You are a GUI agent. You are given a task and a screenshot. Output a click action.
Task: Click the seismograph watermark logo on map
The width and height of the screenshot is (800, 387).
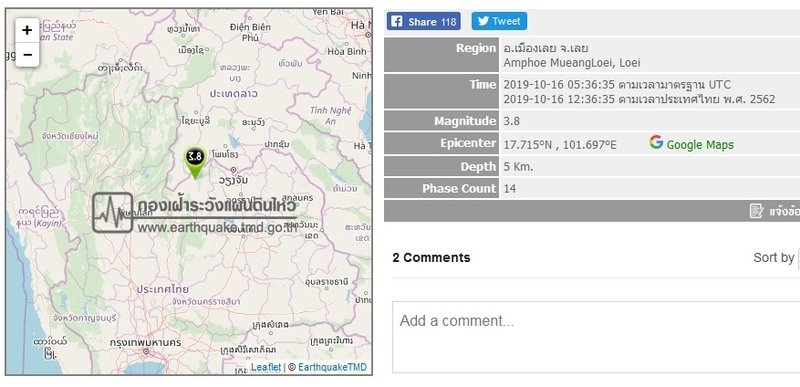pos(113,213)
